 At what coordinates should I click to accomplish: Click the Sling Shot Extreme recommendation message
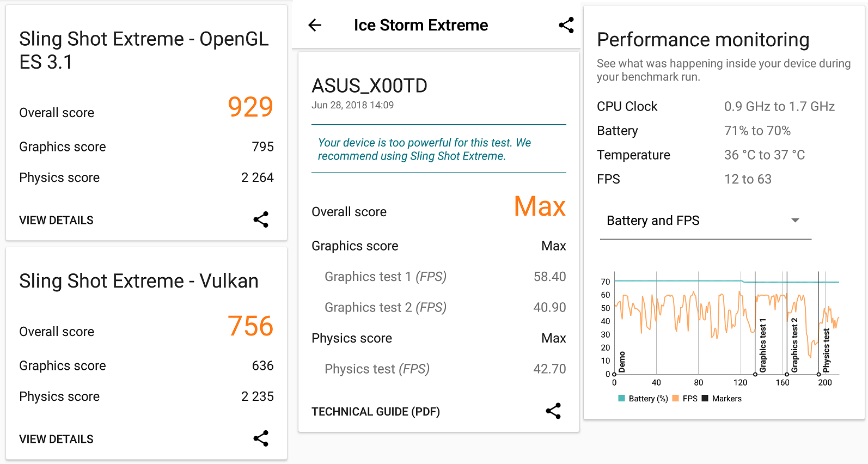tap(425, 149)
